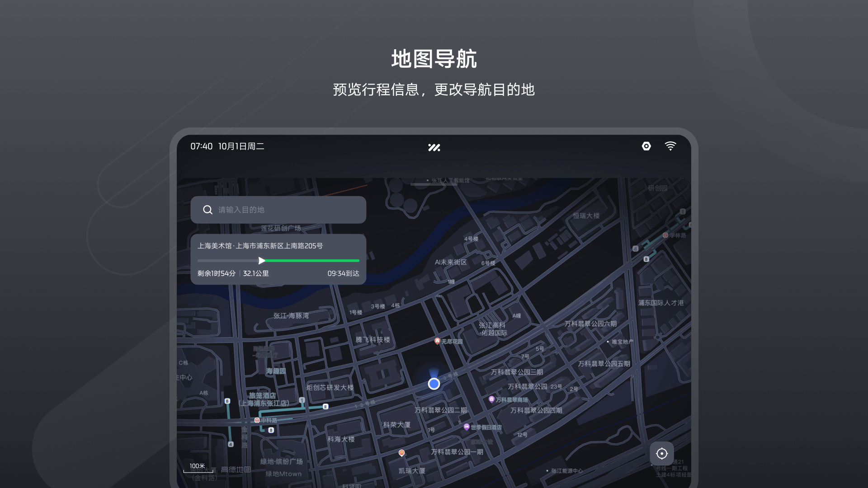Screen dimensions: 868x488
Task: Click the orange POI marker near 凯瑞大厦
Action: (x=401, y=453)
